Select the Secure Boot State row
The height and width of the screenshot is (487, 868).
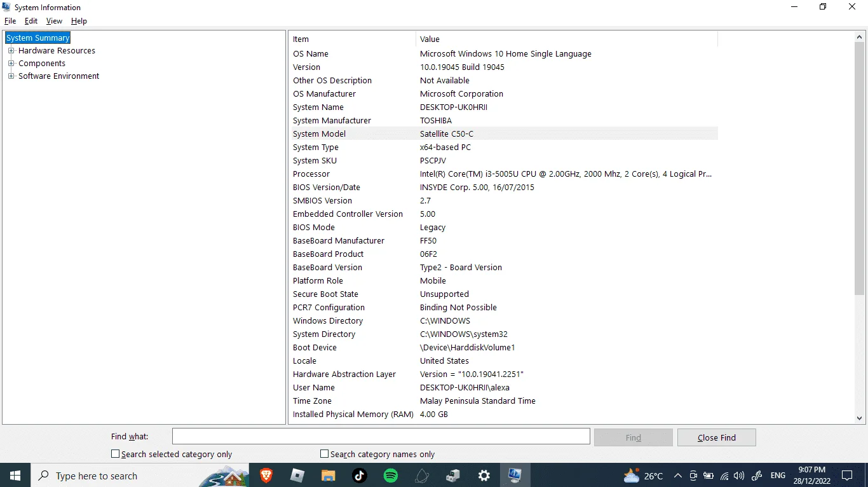point(503,294)
